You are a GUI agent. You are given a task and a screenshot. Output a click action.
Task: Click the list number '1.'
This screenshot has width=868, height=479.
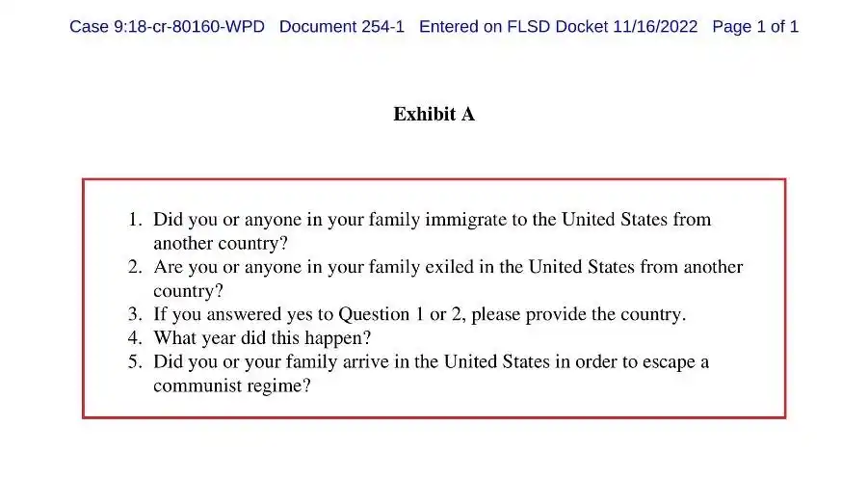point(136,220)
